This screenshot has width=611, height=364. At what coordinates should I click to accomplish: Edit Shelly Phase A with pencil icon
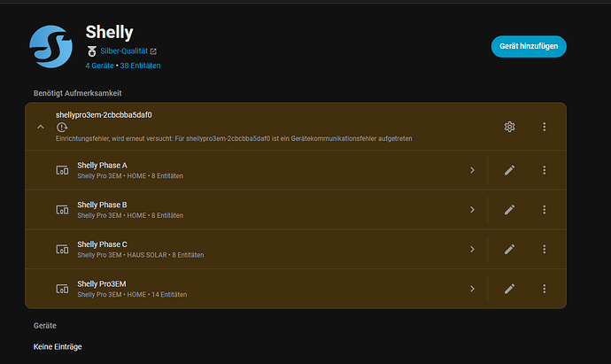point(509,170)
